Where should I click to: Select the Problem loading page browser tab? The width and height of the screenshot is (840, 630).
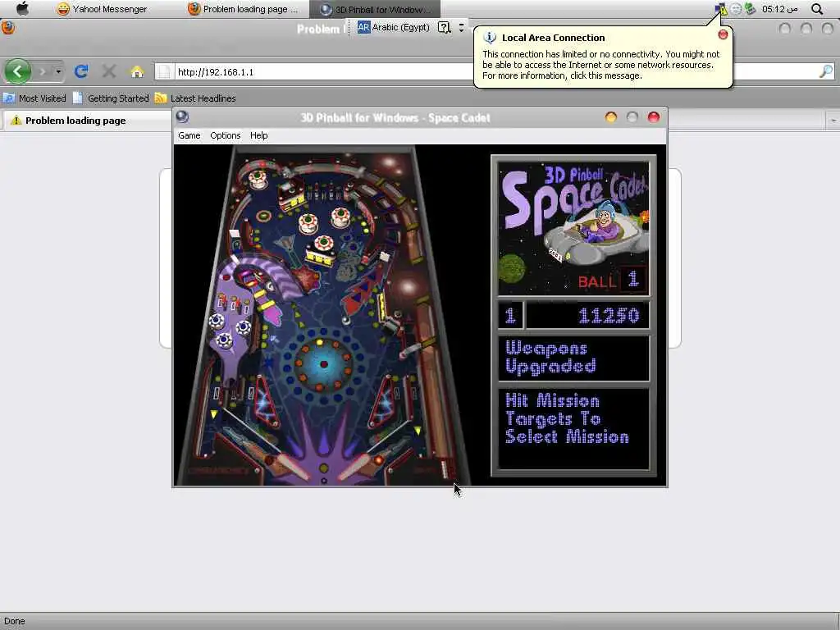click(x=85, y=121)
